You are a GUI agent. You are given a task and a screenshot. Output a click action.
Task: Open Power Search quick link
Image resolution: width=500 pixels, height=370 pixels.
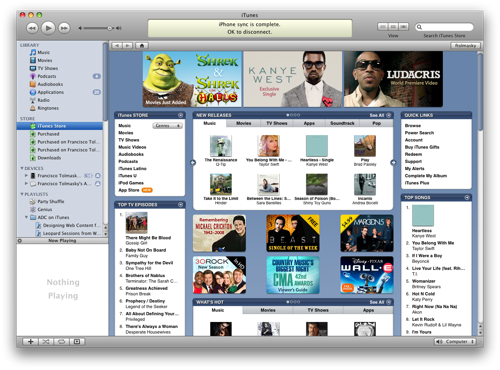[x=419, y=133]
